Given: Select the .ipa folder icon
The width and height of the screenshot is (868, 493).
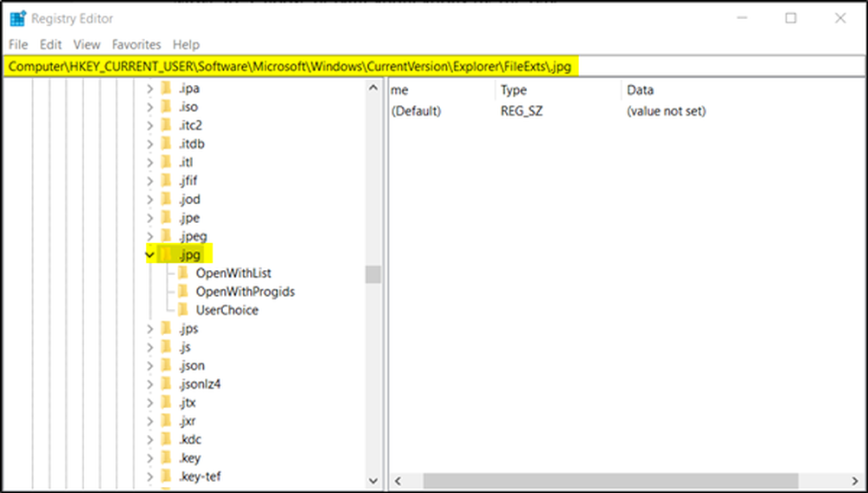Looking at the screenshot, I should 166,88.
